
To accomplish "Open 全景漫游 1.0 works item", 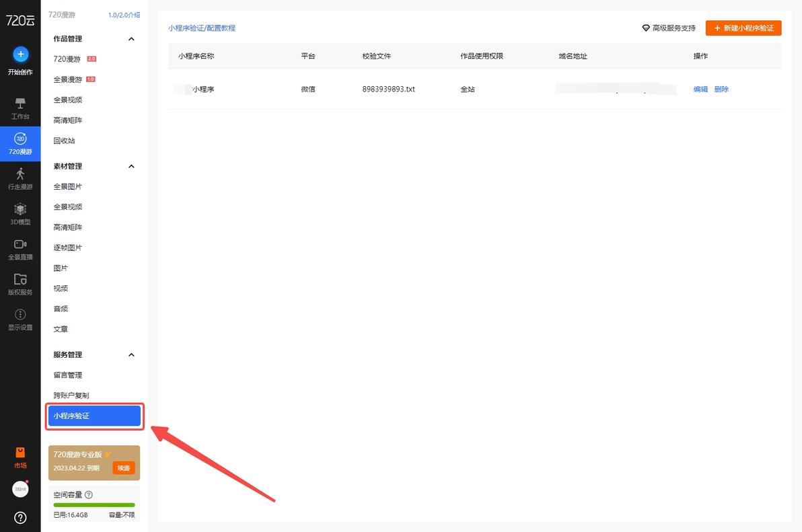I will coord(74,79).
